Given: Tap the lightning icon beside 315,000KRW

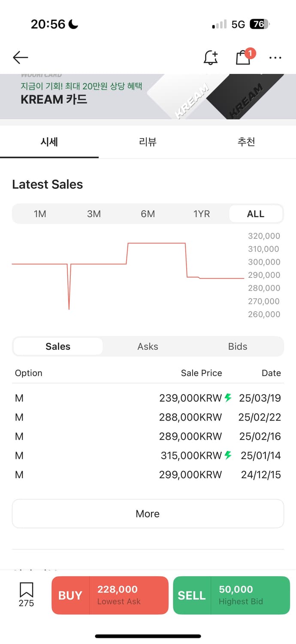Looking at the screenshot, I should 228,455.
